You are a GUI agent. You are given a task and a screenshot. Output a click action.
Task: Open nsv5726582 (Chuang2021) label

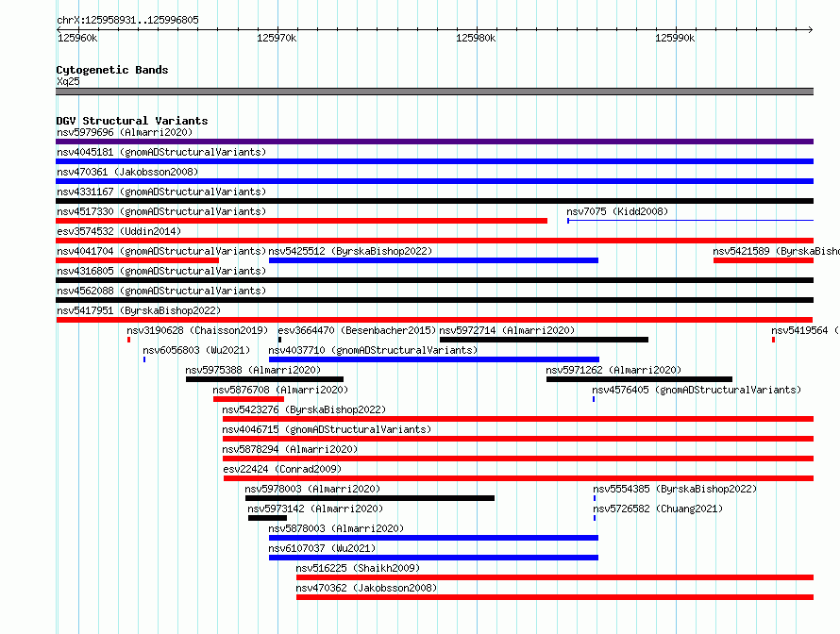coord(658,509)
